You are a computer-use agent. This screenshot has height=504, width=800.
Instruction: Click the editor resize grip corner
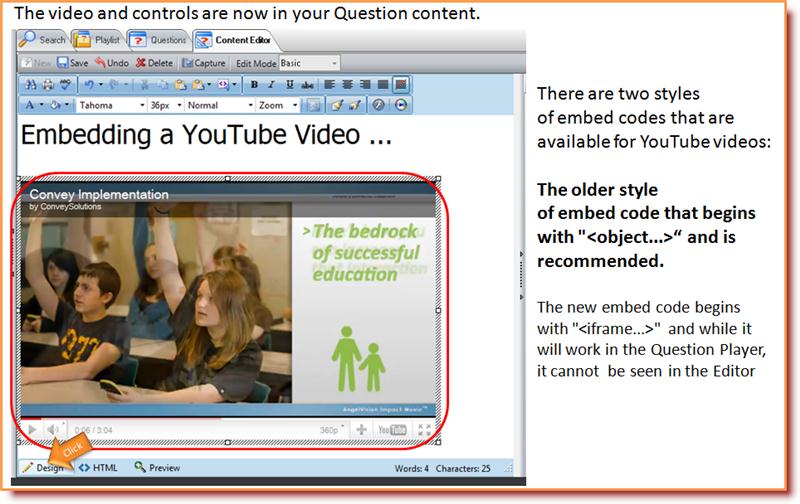pyautogui.click(x=508, y=469)
